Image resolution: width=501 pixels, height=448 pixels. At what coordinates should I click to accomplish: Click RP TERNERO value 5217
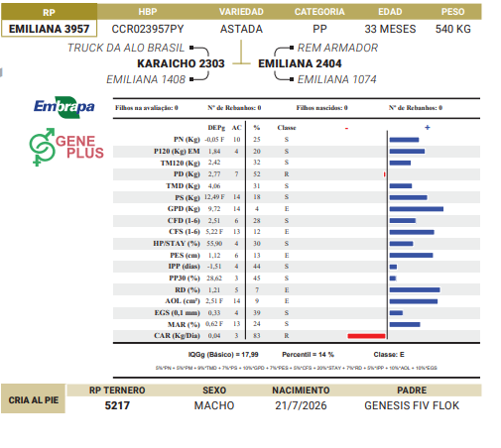point(117,405)
